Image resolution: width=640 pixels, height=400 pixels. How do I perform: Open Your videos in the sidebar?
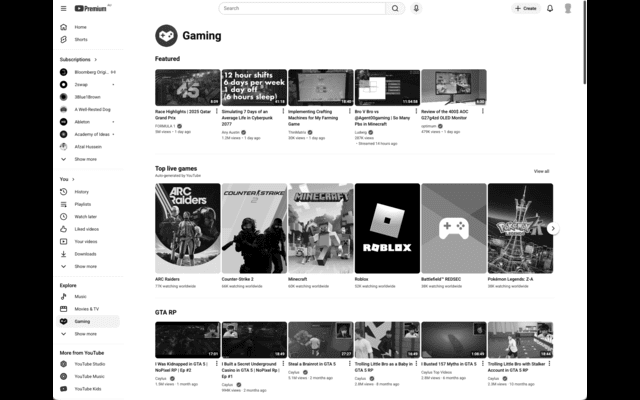click(x=89, y=242)
